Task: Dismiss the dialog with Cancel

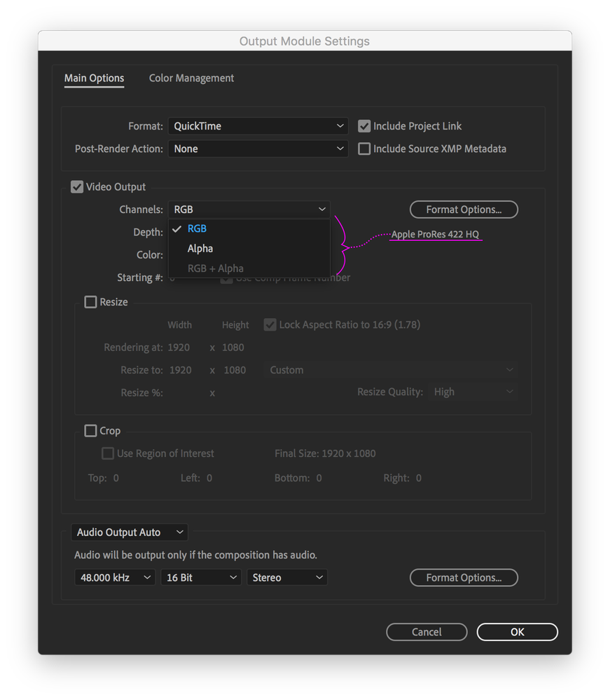Action: [427, 631]
